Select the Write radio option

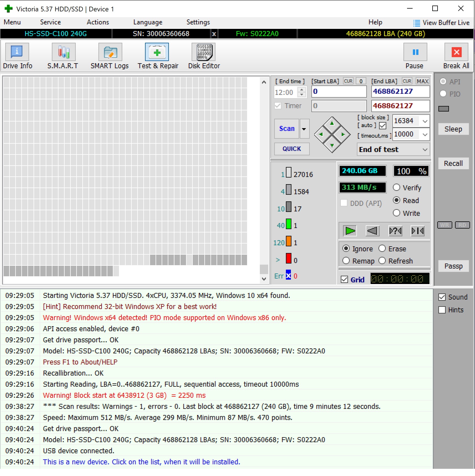tap(407, 213)
